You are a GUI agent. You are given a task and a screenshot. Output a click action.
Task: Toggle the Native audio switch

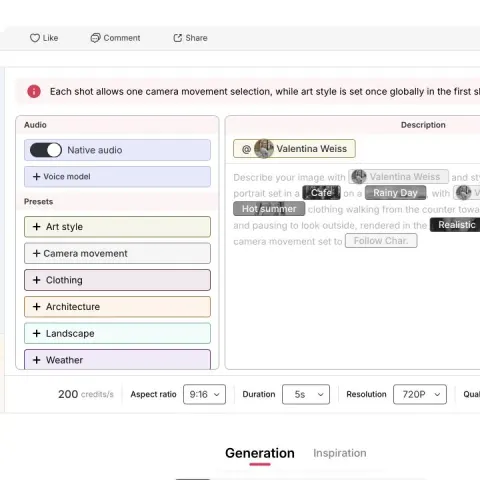46,150
